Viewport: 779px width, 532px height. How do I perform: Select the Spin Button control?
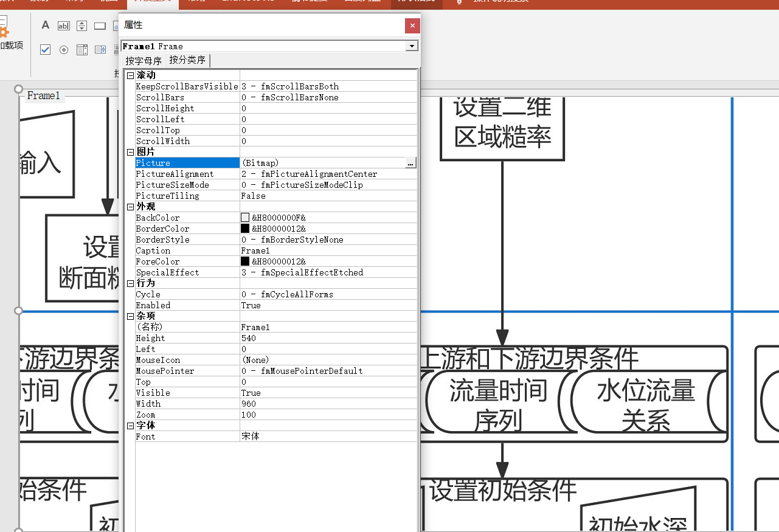tap(82, 26)
